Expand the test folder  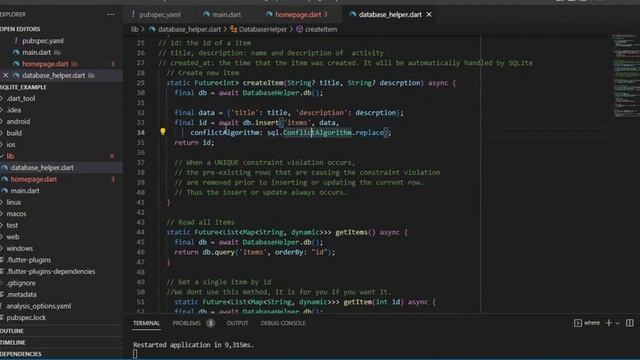click(12, 225)
